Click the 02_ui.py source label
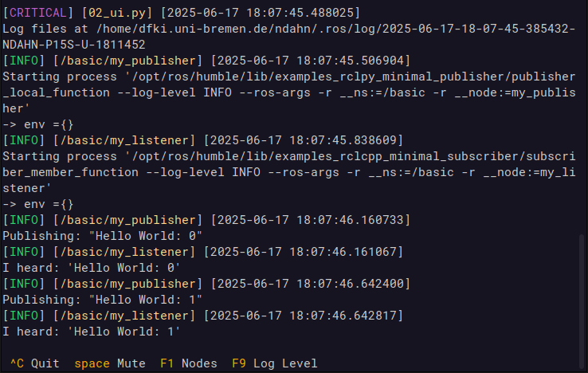Image resolution: width=588 pixels, height=373 pixels. click(117, 13)
